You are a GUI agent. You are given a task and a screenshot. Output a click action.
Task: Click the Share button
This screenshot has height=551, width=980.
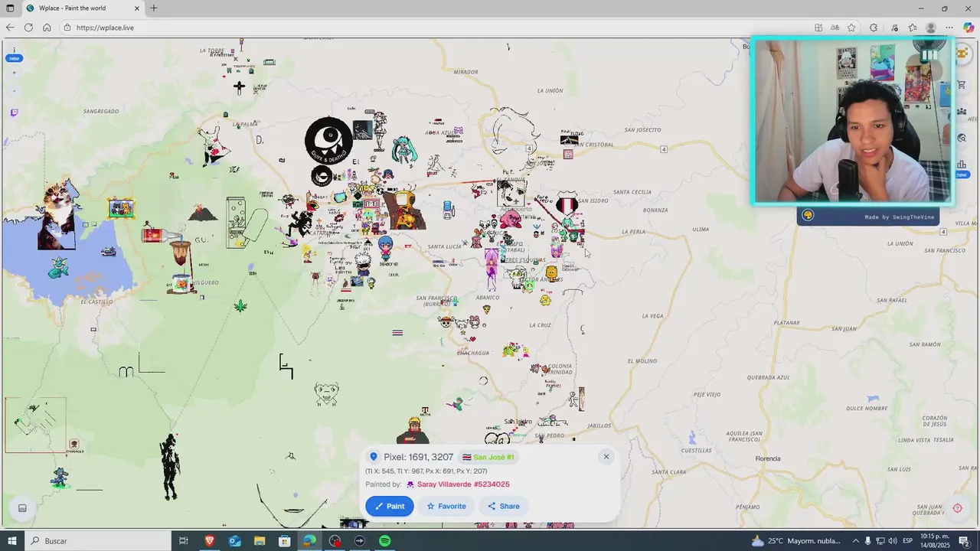click(x=504, y=506)
